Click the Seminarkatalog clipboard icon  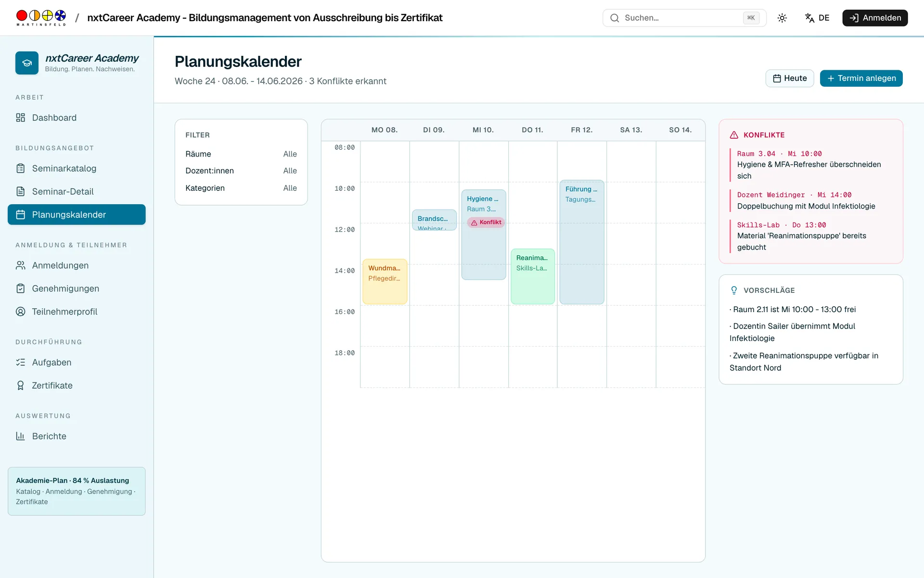pyautogui.click(x=20, y=169)
